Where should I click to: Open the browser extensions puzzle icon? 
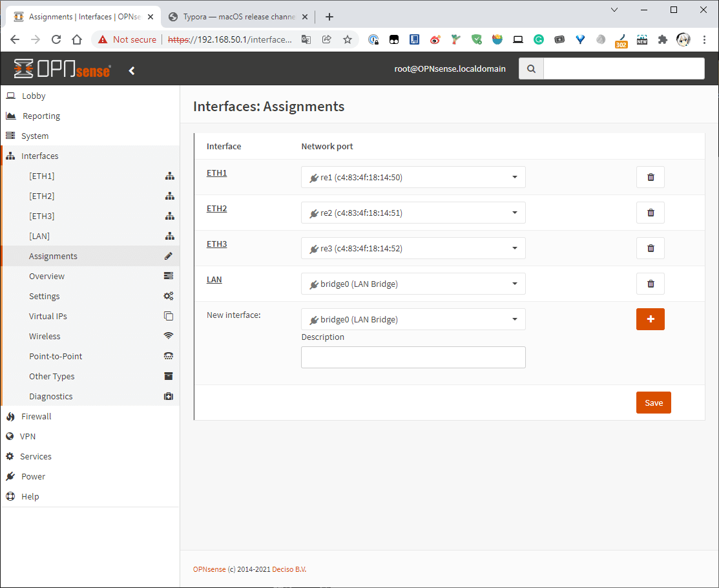[662, 39]
